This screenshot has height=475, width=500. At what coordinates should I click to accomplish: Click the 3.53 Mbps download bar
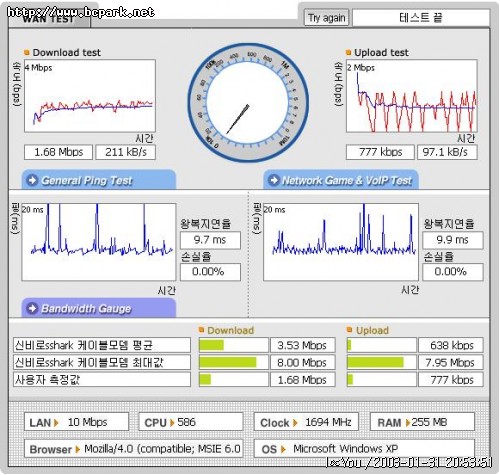click(233, 345)
